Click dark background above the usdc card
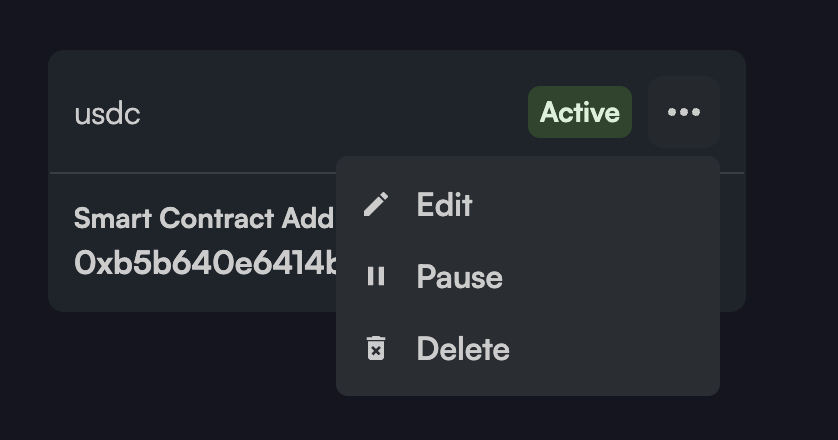 (400, 24)
